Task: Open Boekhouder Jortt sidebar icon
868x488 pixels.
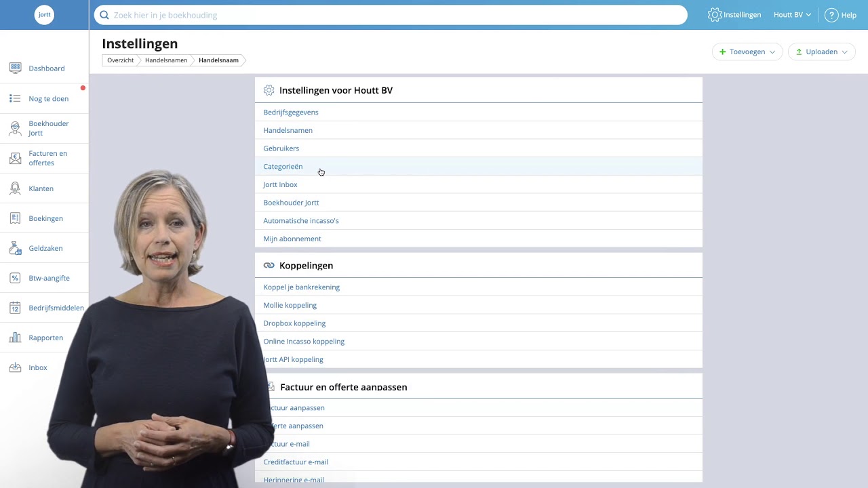Action: pos(15,128)
